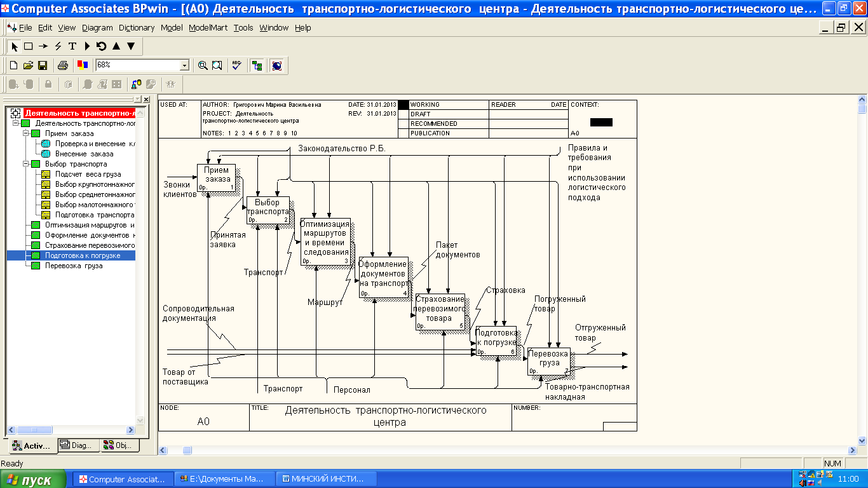This screenshot has width=868, height=488.
Task: Open the Report Builder colored-squares icon
Action: click(83, 65)
